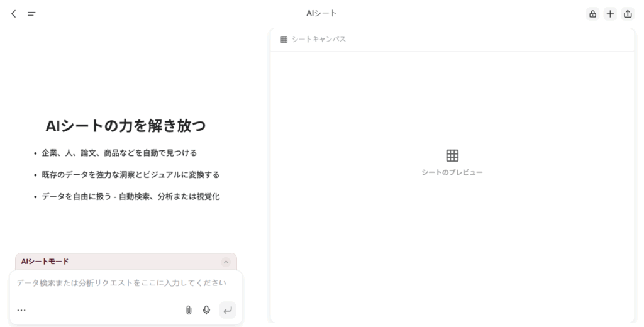644x327 pixels.
Task: Click the AIシートモード mode label
Action: coord(45,262)
